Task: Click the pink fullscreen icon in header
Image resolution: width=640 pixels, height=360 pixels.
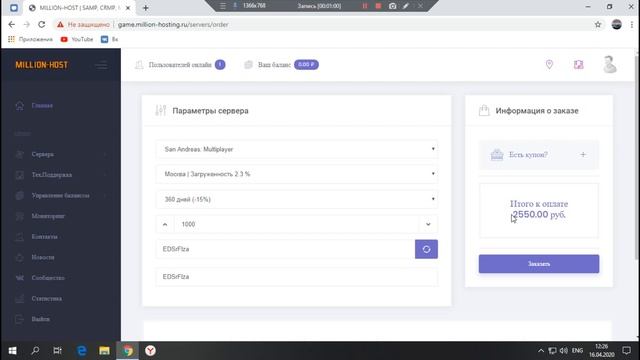Action: [x=578, y=64]
